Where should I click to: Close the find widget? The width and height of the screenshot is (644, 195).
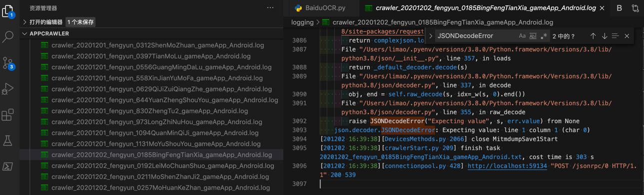(627, 36)
